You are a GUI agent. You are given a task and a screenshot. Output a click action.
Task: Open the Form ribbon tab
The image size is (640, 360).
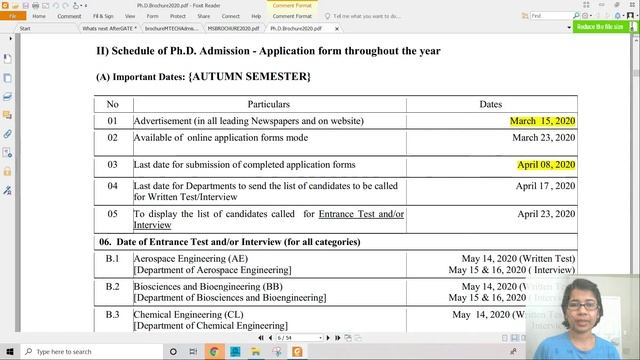[x=152, y=16]
